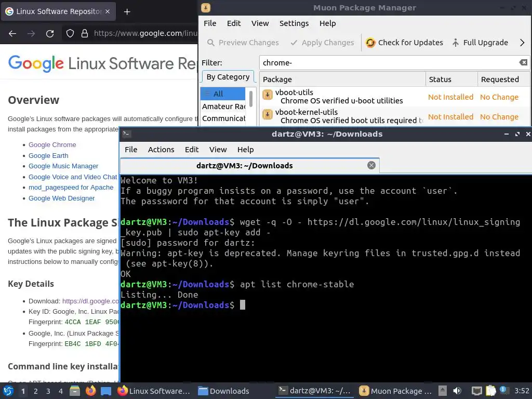This screenshot has width=532, height=399.
Task: Click Check for Updates in Muon
Action: click(x=404, y=43)
